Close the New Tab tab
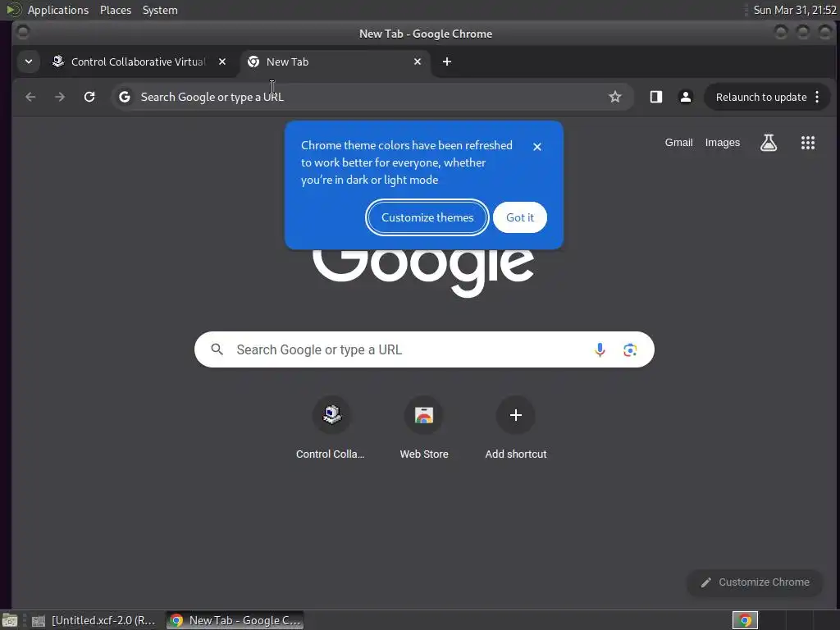Screen dimensions: 840x630 click(x=418, y=62)
